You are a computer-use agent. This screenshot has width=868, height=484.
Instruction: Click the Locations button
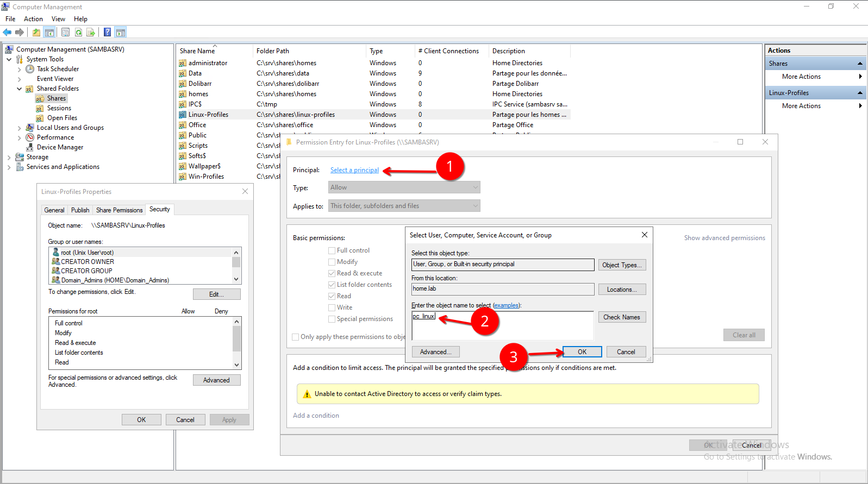click(x=622, y=290)
